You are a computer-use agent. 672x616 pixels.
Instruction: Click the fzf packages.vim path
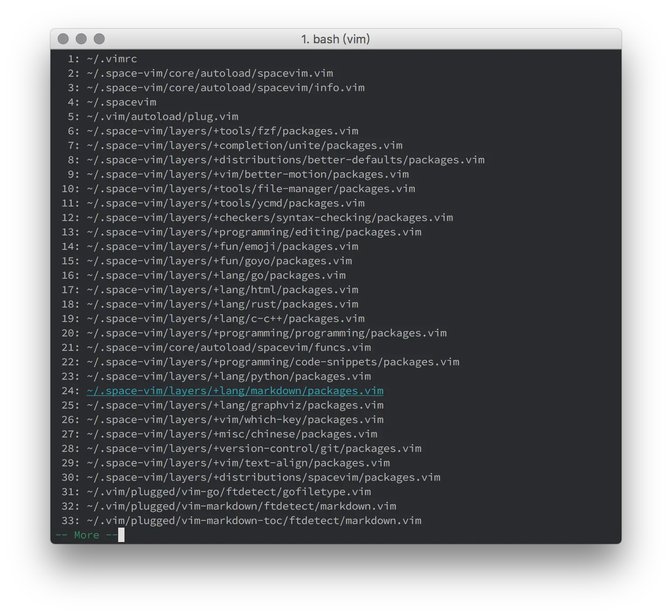tap(222, 131)
